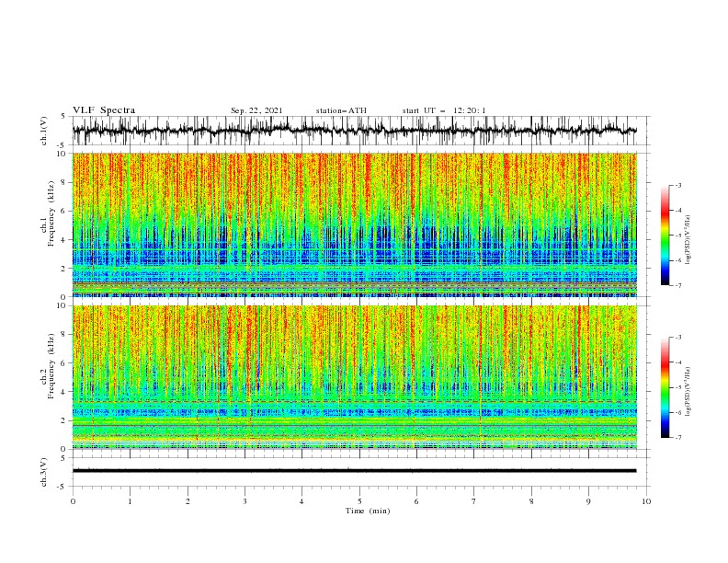Click the ch.1 spectrogram color bar
The height and width of the screenshot is (563, 728).
[x=665, y=236]
